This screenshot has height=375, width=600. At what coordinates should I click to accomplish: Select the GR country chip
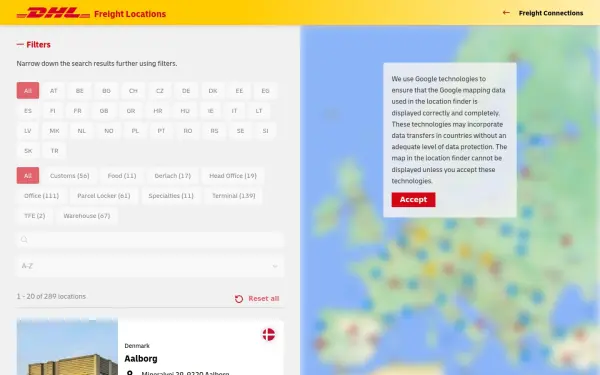tap(131, 111)
